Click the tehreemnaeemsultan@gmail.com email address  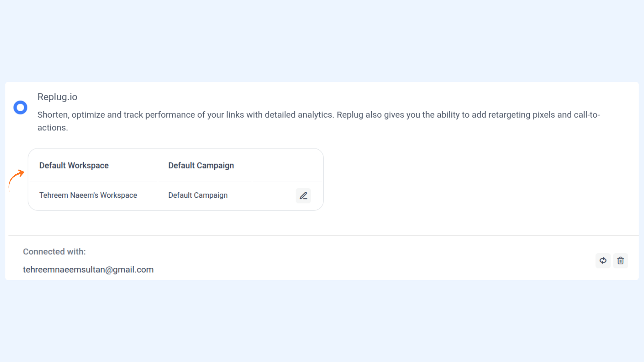[88, 270]
